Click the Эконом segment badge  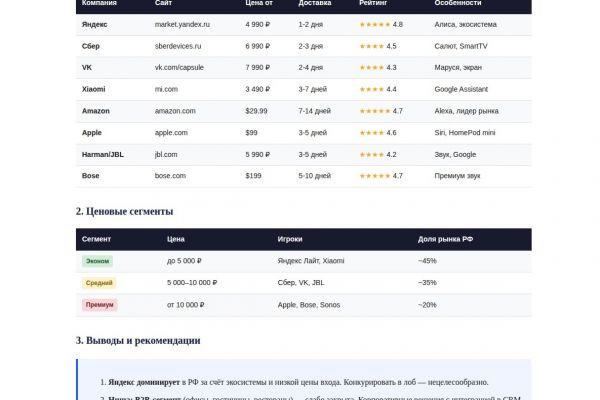tap(97, 261)
